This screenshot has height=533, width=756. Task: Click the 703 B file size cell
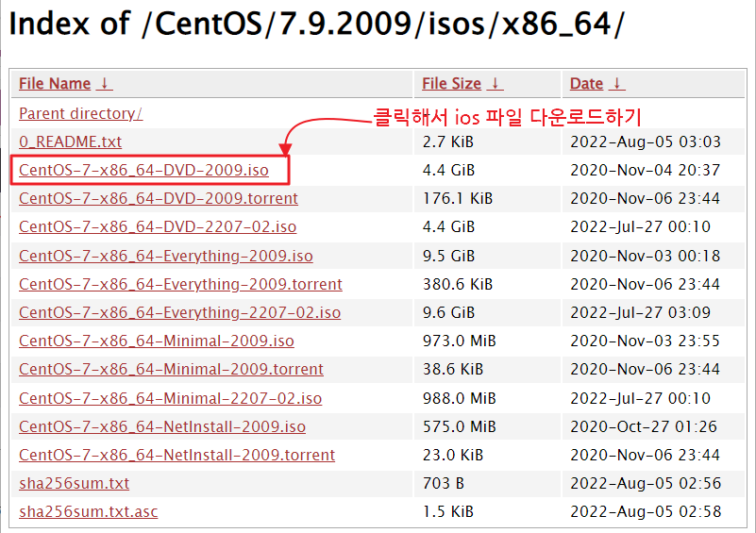443,483
